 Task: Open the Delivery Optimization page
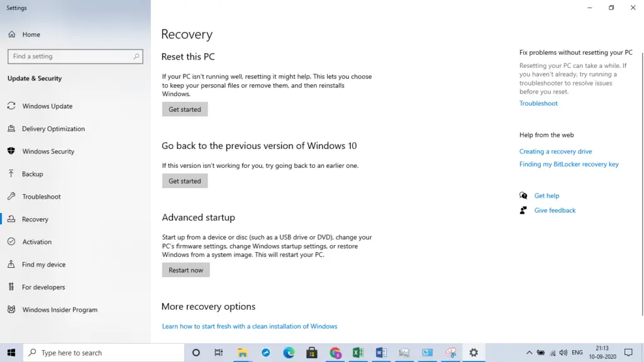click(53, 128)
